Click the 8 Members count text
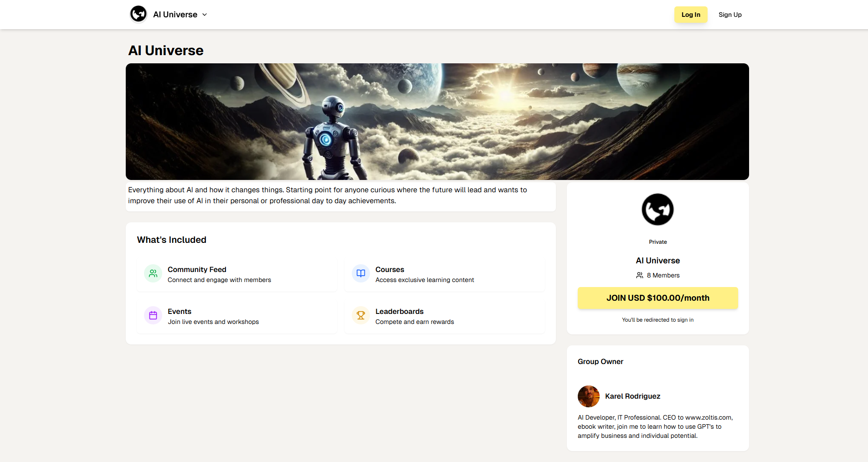This screenshot has width=868, height=462. click(663, 275)
